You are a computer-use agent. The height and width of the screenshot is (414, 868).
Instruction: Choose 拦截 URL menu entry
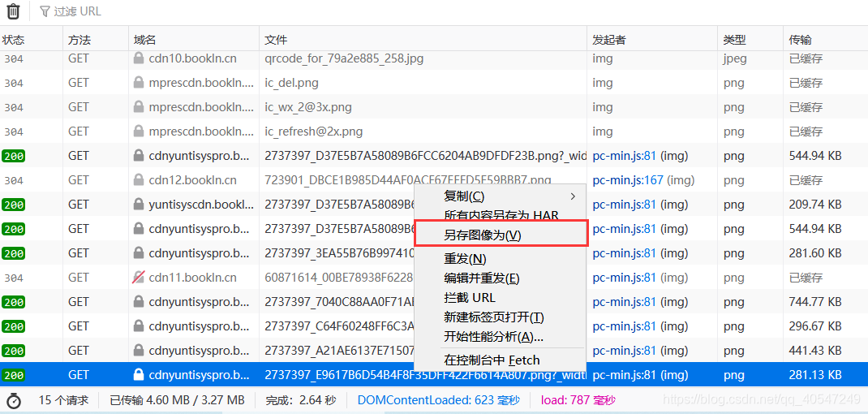pos(500,298)
